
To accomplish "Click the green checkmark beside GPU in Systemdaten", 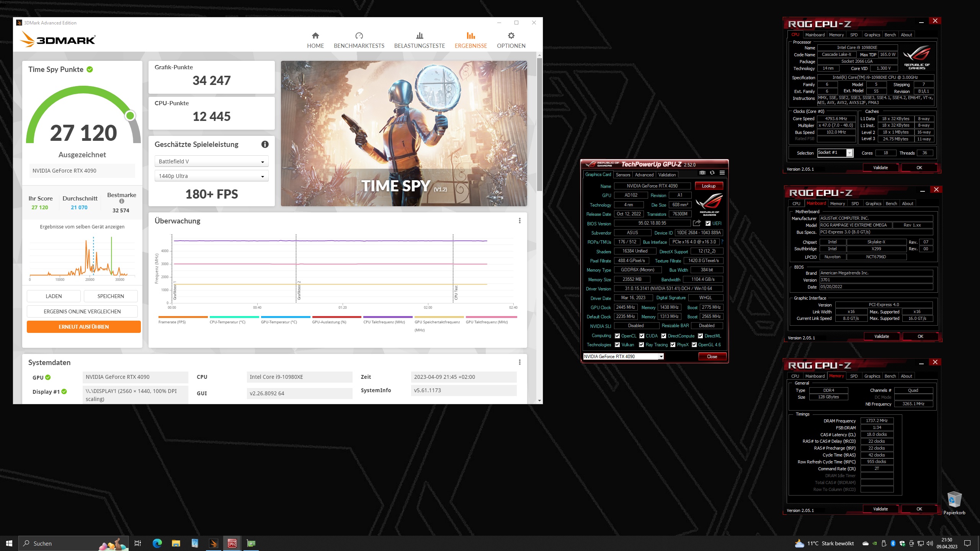I will point(48,377).
